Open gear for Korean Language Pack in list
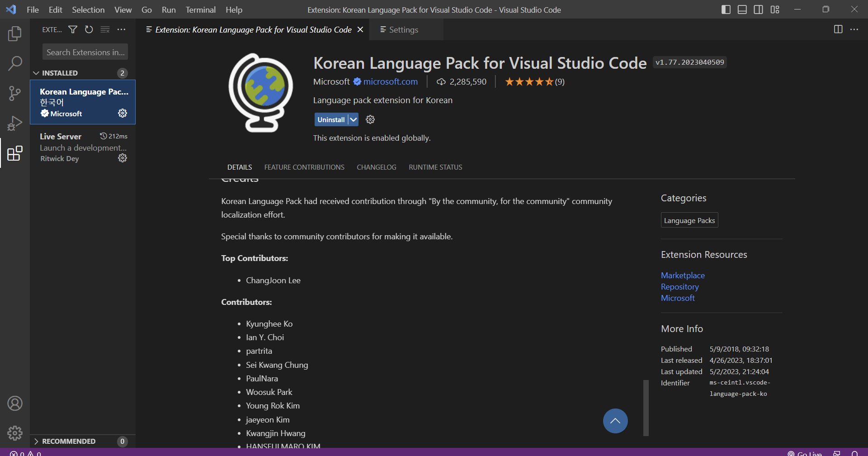 (123, 113)
